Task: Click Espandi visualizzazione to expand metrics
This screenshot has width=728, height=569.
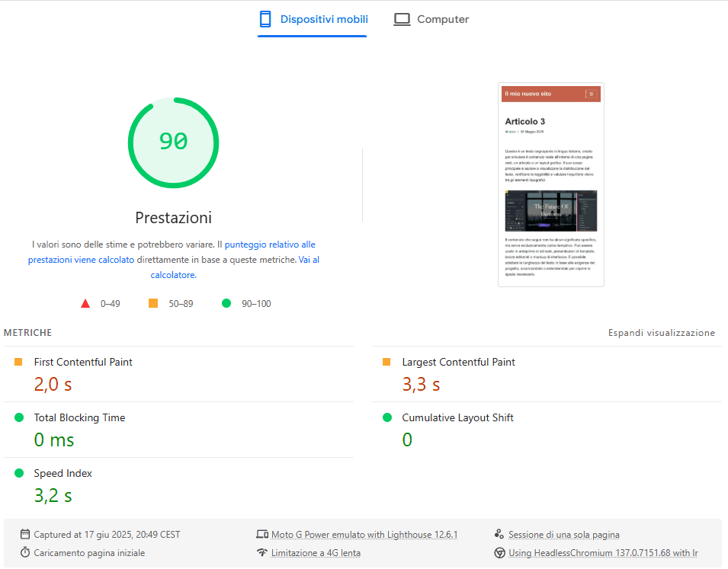Action: point(662,333)
